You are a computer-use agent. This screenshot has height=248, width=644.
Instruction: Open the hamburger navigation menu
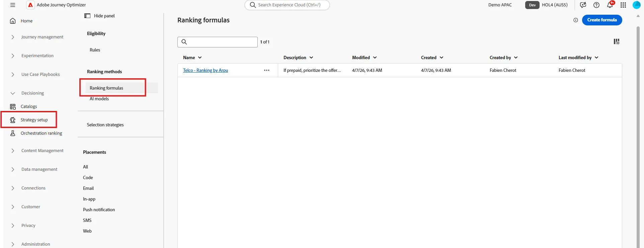point(13,5)
